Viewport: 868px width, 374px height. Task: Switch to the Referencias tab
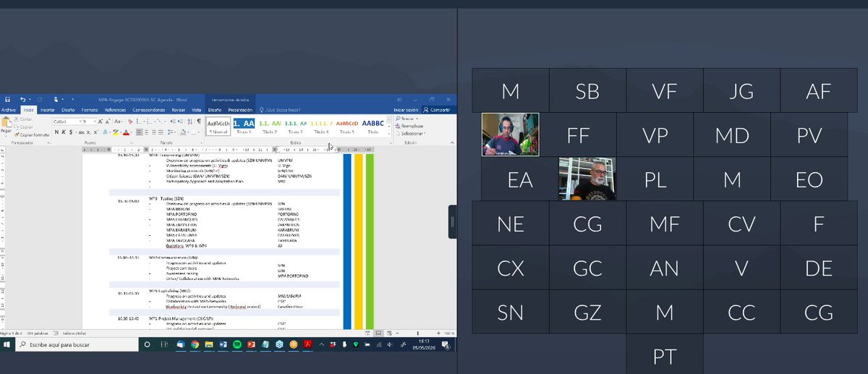(x=115, y=110)
